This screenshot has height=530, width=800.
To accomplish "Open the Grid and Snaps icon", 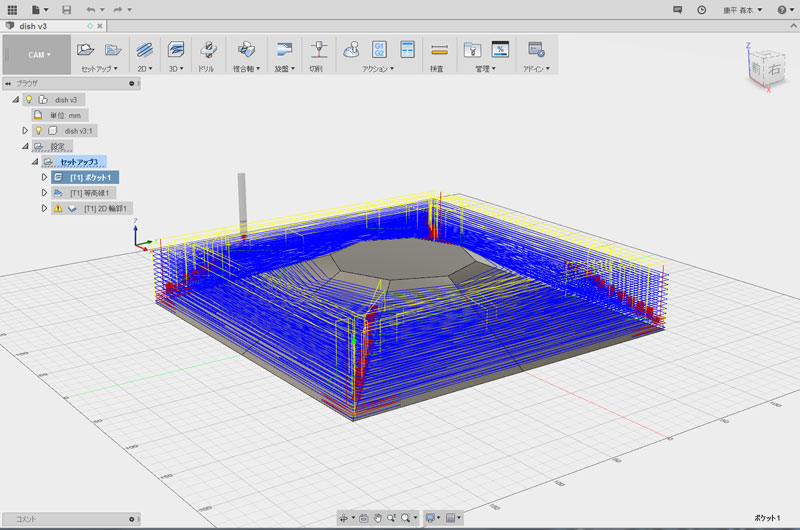I will point(453,518).
